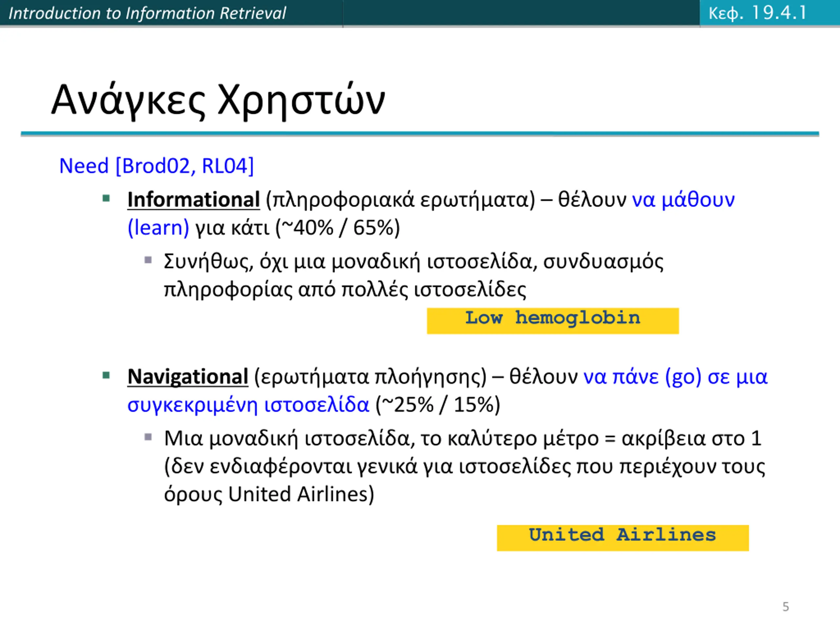Click the blue phrase να πάνε (go)
The image size is (840, 630).
[642, 377]
